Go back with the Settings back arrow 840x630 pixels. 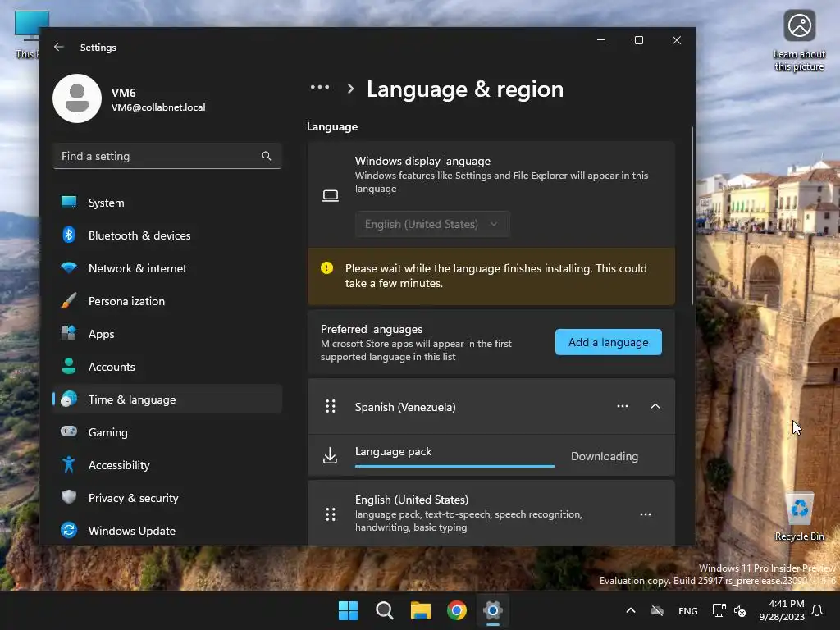(x=59, y=47)
